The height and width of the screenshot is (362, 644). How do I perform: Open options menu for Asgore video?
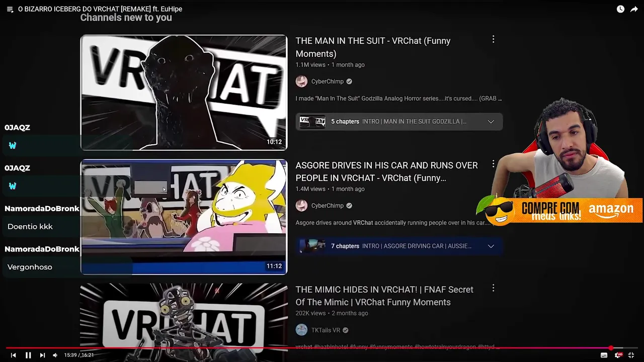493,164
